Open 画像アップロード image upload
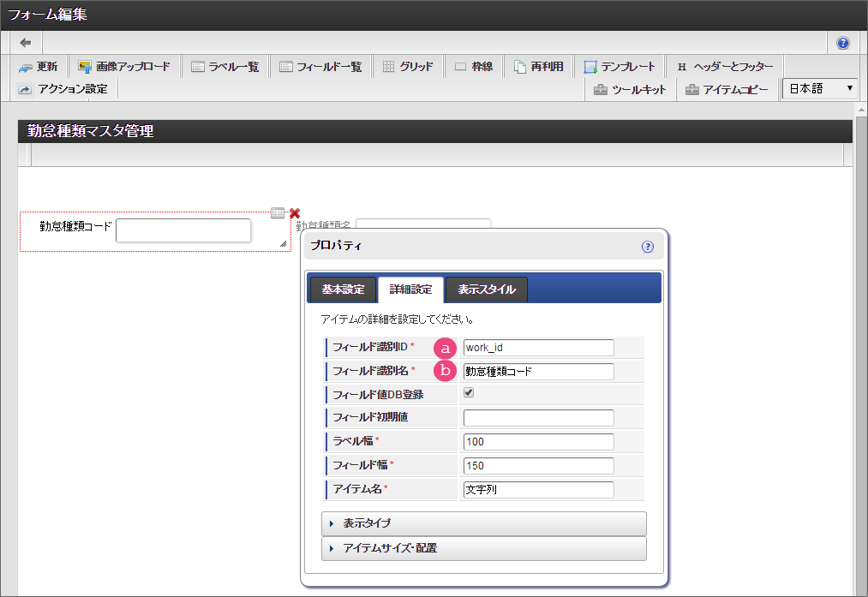The image size is (868, 597). click(124, 67)
